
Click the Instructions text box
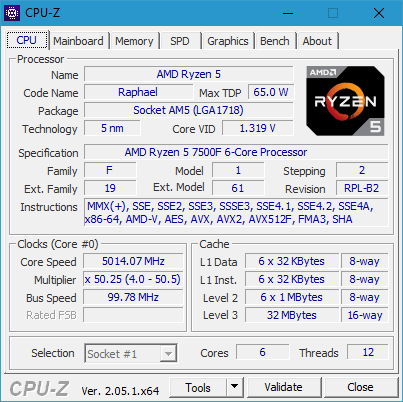pyautogui.click(x=236, y=213)
